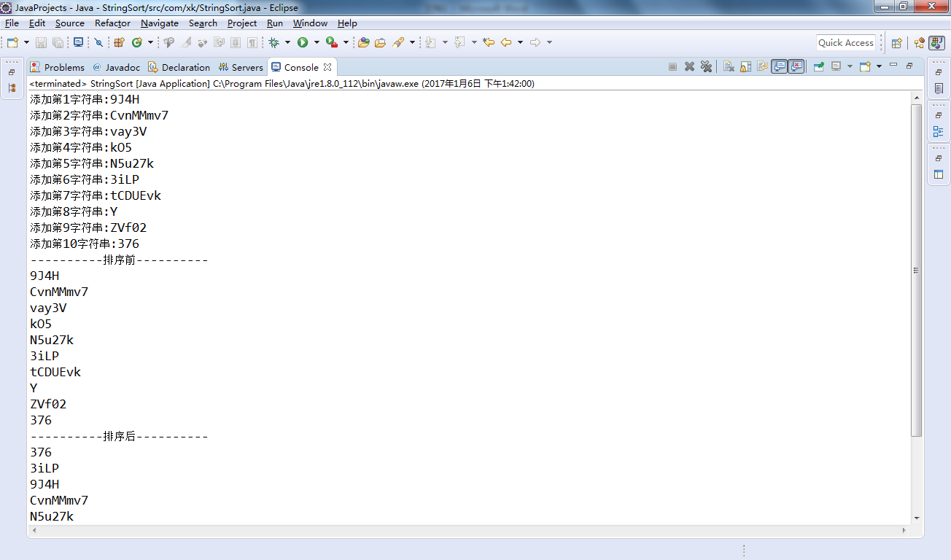Open the Navigate menu

tap(160, 23)
